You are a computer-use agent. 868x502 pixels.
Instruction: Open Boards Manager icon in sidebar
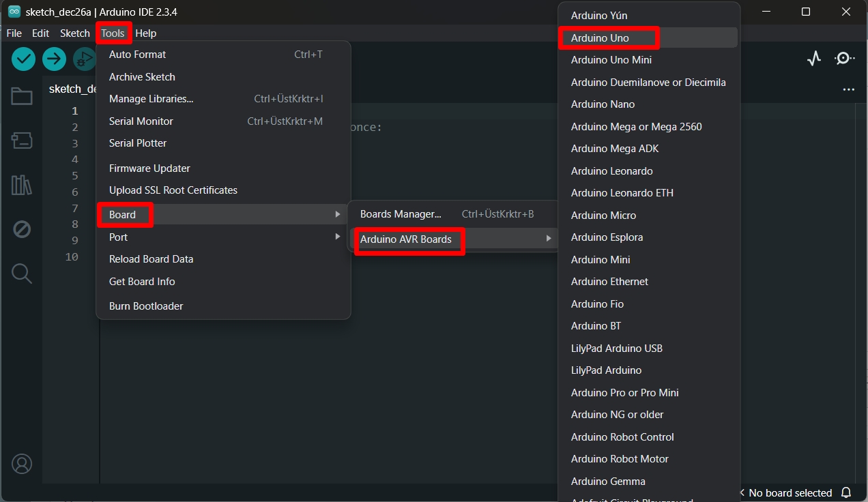[22, 141]
